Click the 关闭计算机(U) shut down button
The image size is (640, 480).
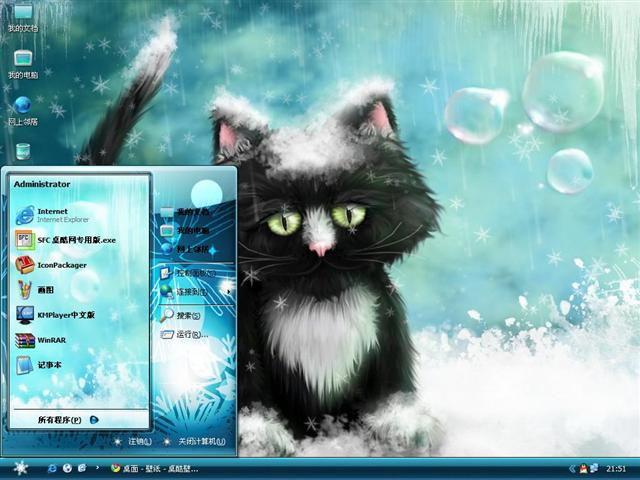(x=195, y=441)
